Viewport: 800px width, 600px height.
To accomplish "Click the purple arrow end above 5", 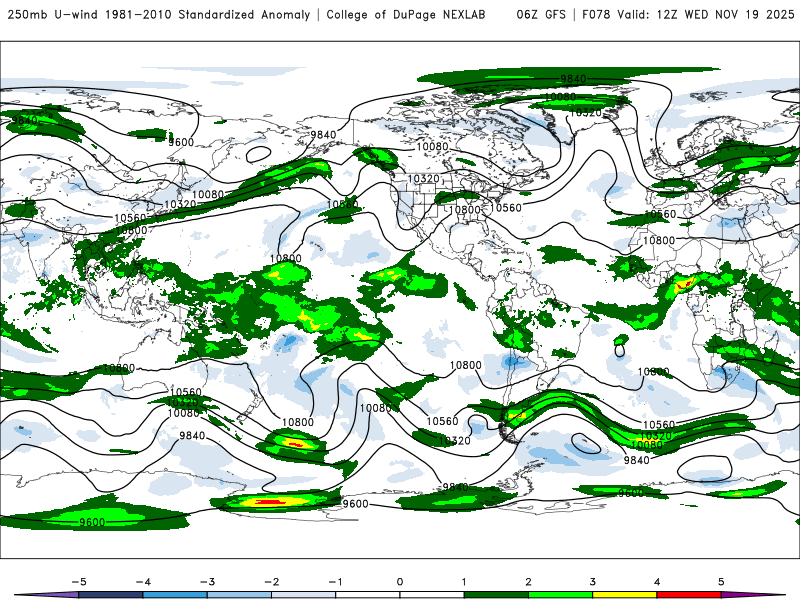I will click(753, 595).
